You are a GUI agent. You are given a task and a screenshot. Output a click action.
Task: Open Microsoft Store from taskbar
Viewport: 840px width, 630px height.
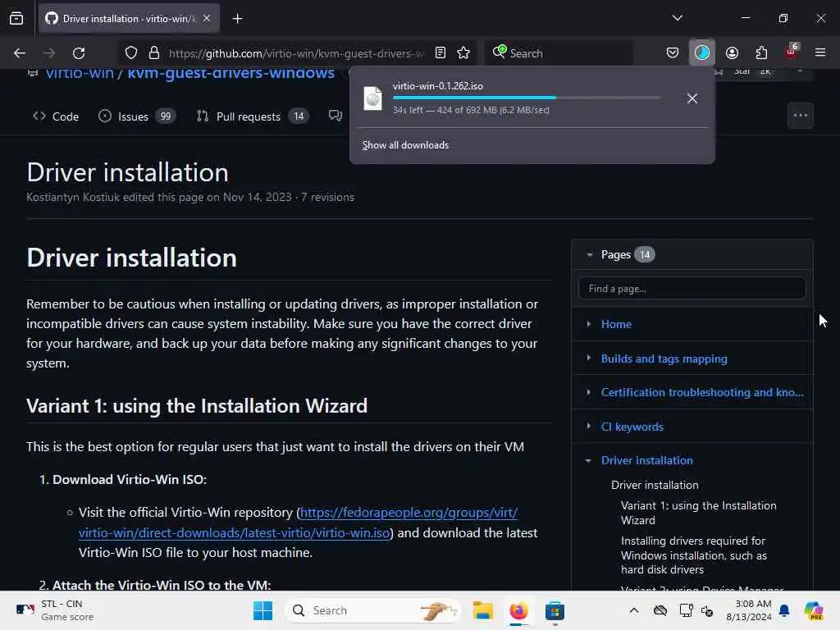[x=555, y=610]
